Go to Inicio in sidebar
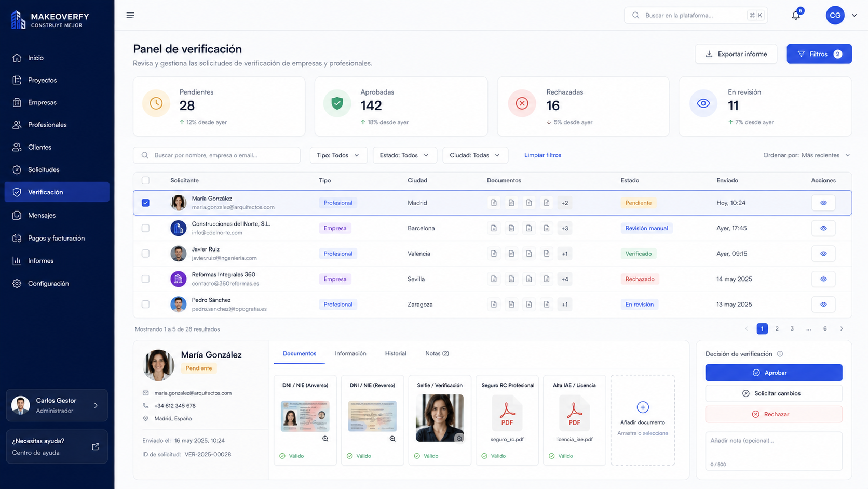868x489 pixels. (x=57, y=58)
